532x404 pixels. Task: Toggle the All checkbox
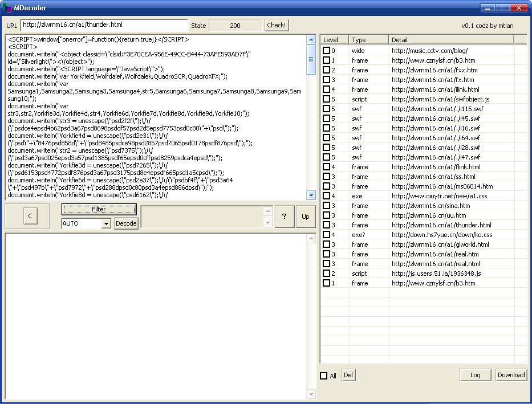pos(324,376)
